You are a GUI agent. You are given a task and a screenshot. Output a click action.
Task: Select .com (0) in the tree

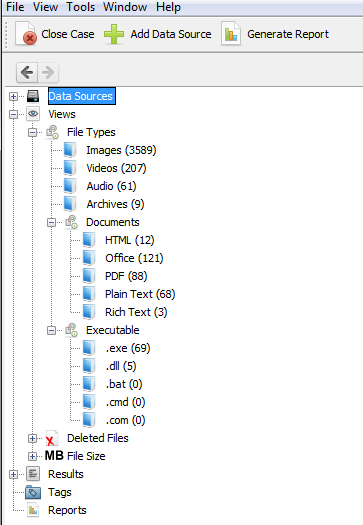(x=125, y=420)
